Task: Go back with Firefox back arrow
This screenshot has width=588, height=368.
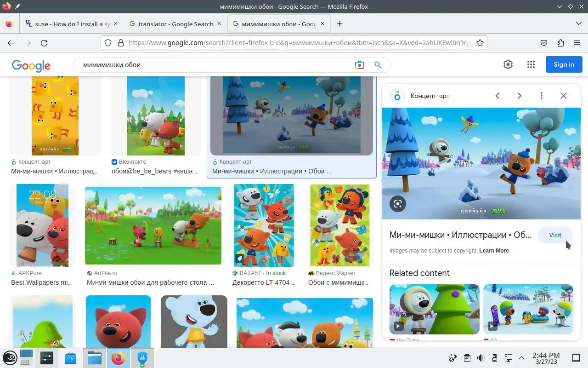Action: pos(11,43)
